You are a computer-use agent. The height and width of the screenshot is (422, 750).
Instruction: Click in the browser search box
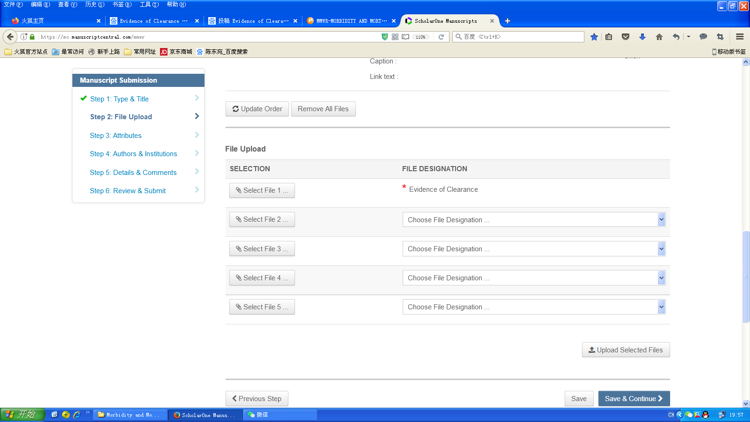point(520,37)
